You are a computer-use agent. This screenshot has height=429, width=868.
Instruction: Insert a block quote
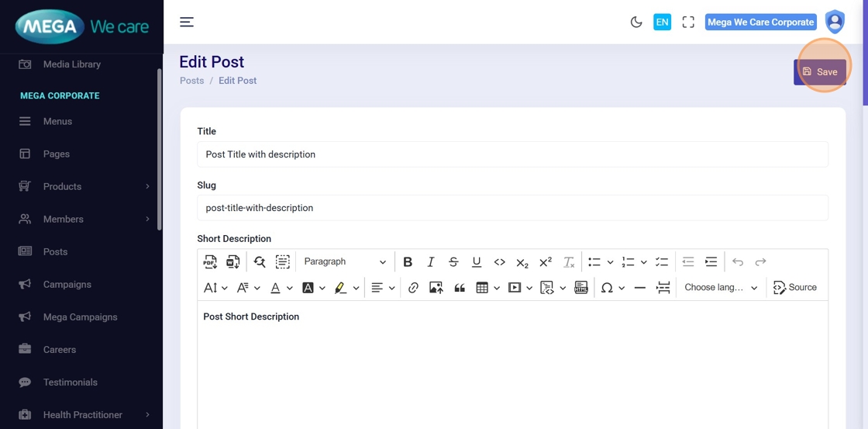coord(460,288)
